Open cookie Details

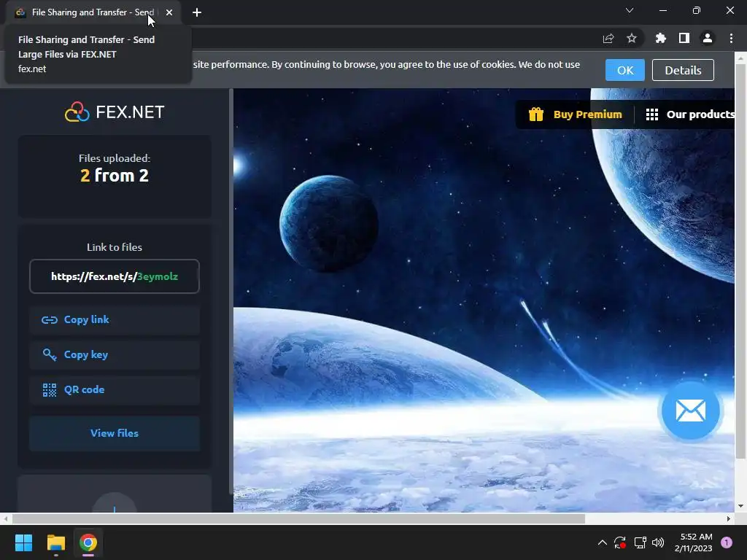[x=683, y=70]
